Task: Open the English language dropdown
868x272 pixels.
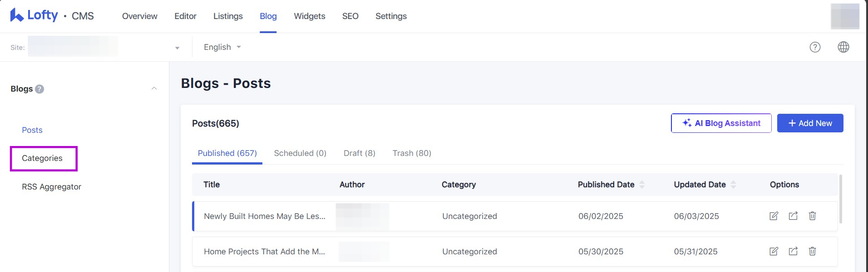Action: pos(222,47)
